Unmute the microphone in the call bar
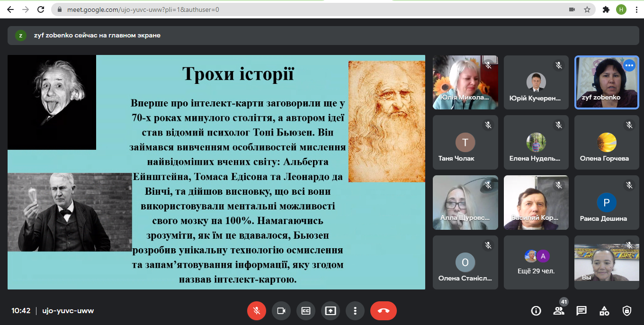 click(256, 311)
